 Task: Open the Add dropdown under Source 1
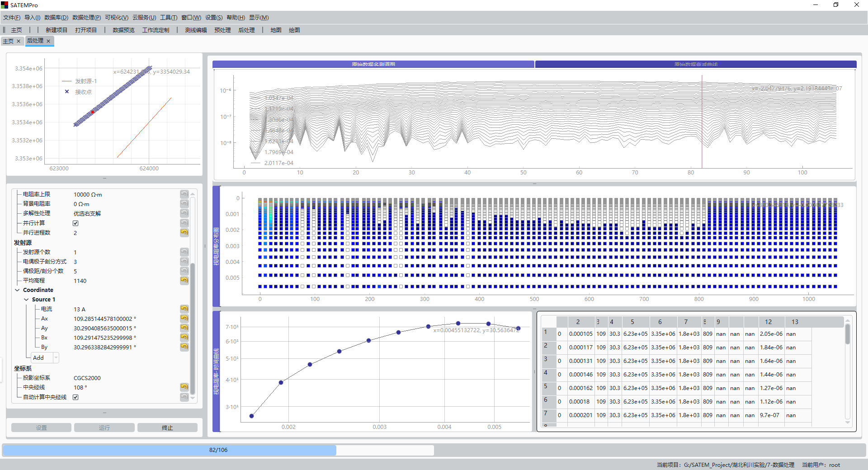[56, 358]
